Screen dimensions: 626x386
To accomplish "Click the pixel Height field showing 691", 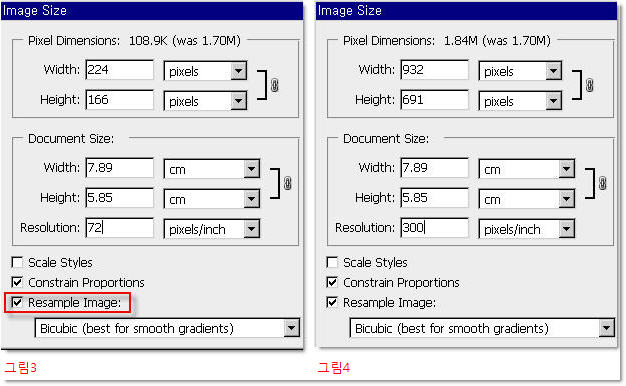I will [x=434, y=100].
